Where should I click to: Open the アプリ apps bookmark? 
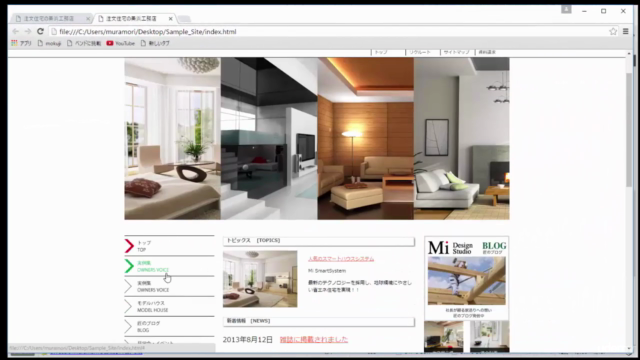21,43
